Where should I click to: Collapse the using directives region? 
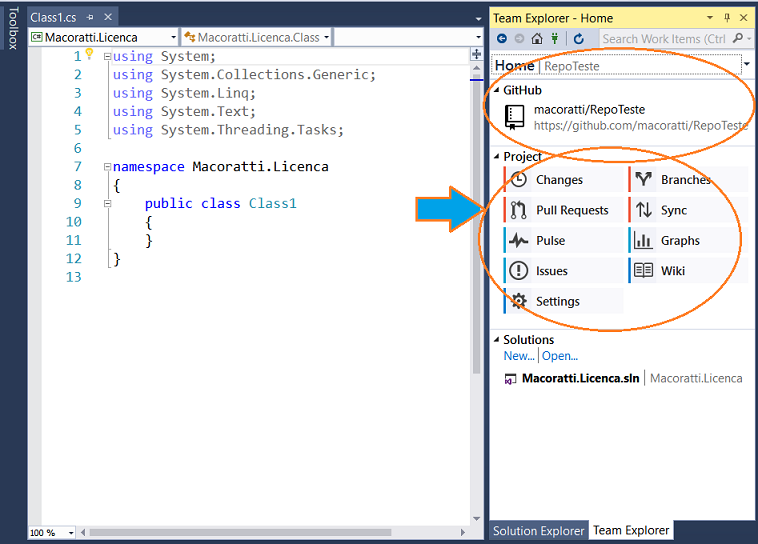(x=107, y=57)
